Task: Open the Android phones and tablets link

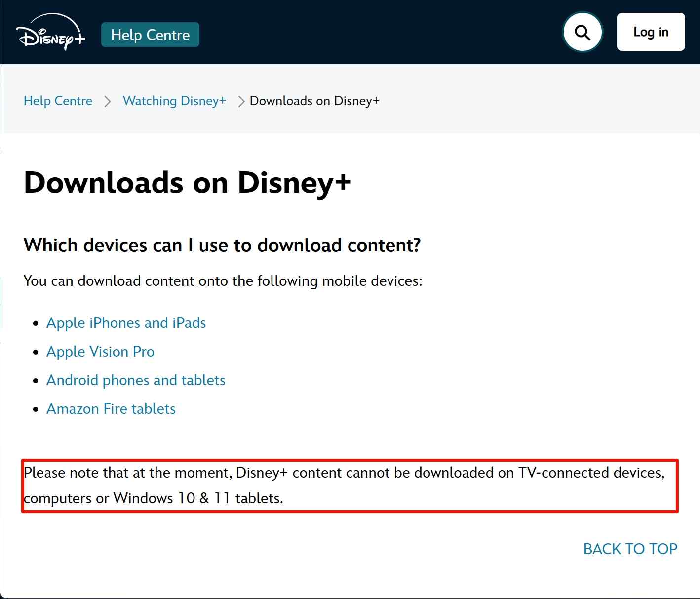Action: tap(136, 380)
